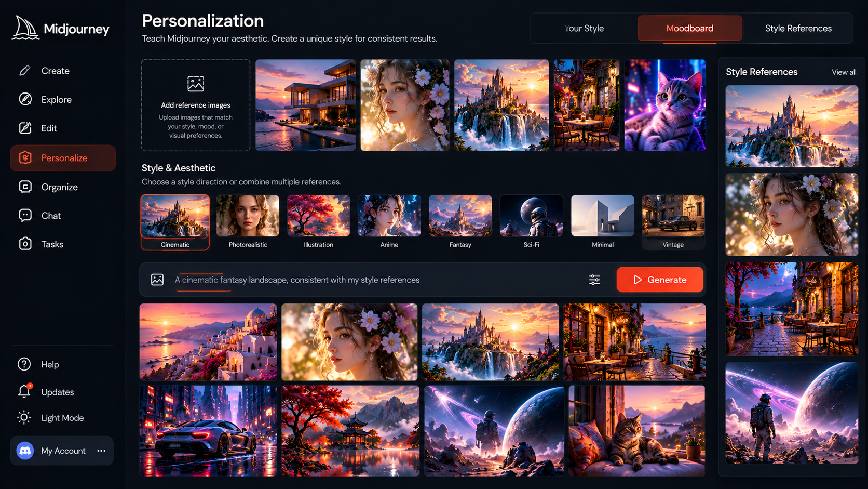This screenshot has height=489, width=868.
Task: Open the neon cat moodboard image
Action: tap(665, 105)
